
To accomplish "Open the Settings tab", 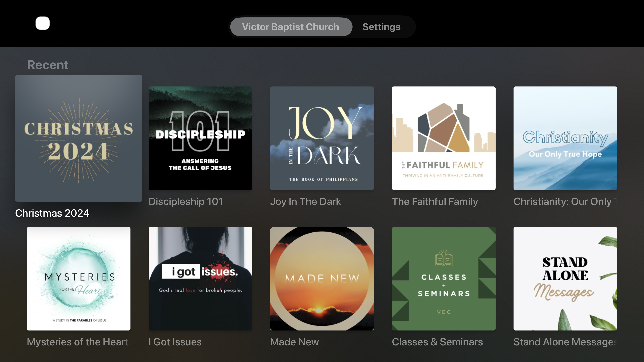I will pos(382,27).
